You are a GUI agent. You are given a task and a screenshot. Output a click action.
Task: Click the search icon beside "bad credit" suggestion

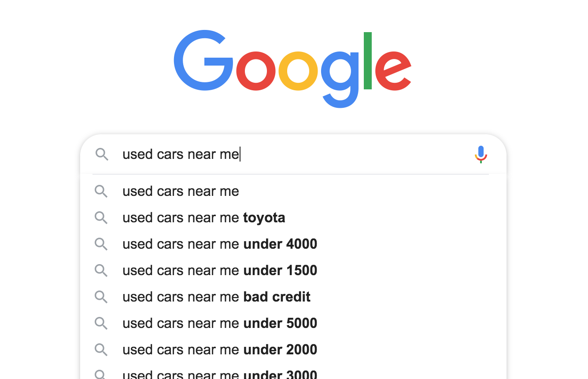[x=101, y=297]
